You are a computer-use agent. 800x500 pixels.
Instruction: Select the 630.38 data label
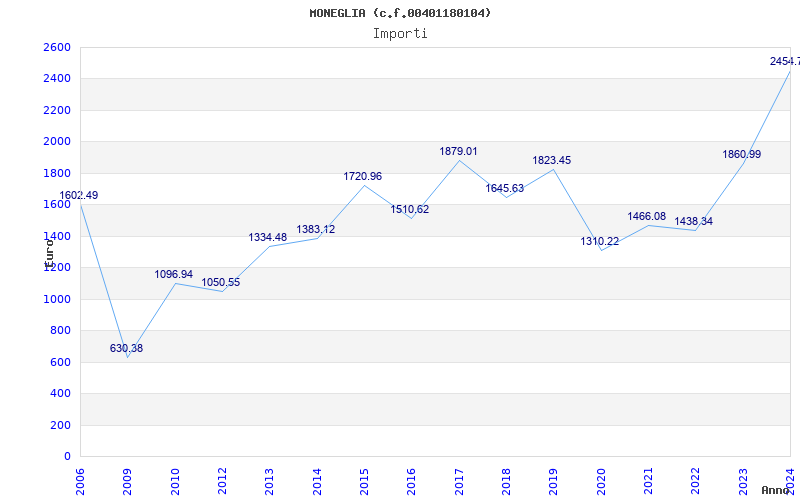tap(127, 348)
